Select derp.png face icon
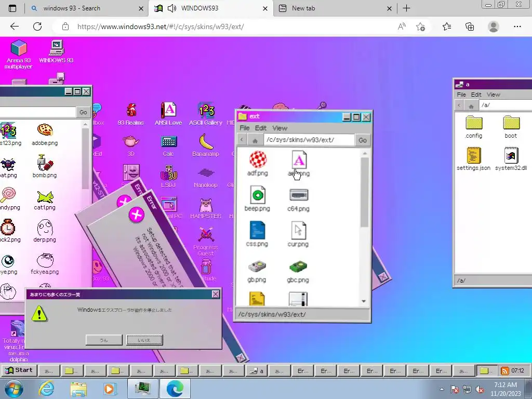The image size is (532, 399). [x=45, y=231]
